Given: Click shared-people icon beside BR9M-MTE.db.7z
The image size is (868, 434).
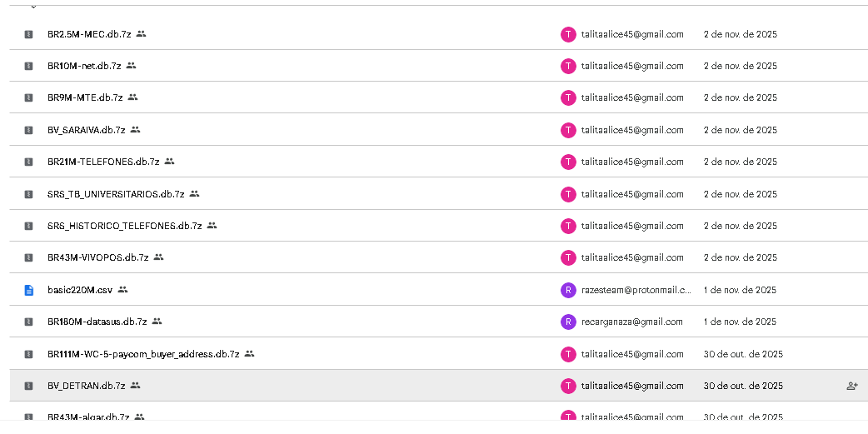Looking at the screenshot, I should (132, 97).
